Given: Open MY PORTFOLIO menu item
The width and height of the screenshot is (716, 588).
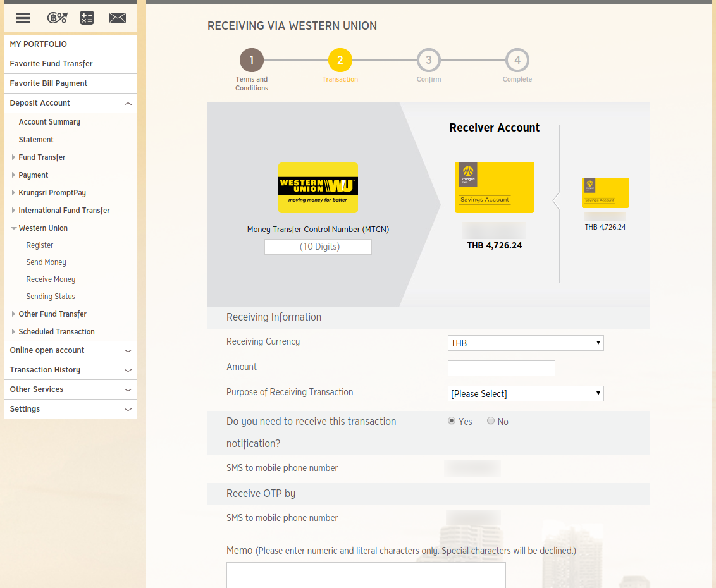Looking at the screenshot, I should pos(38,44).
